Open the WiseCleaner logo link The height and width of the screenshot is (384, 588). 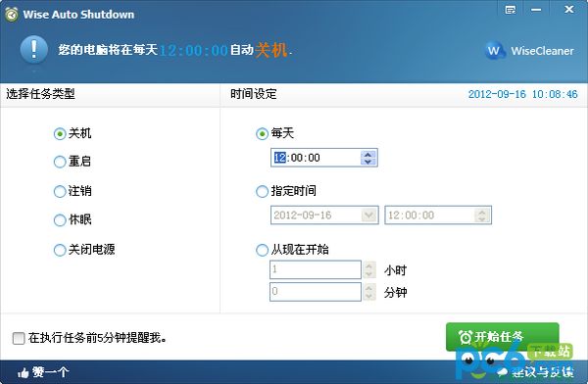coord(529,51)
